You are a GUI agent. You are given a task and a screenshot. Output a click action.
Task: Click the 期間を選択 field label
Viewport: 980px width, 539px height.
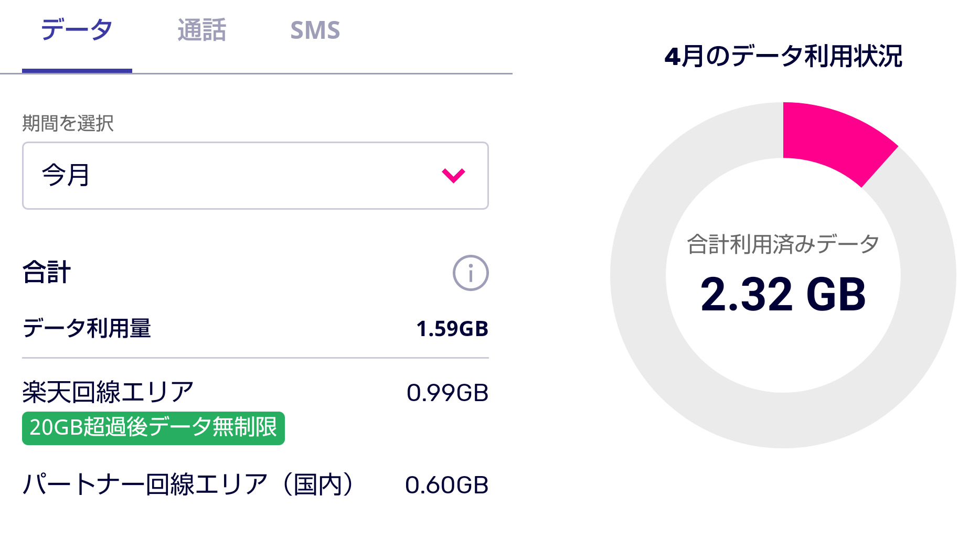(x=68, y=123)
